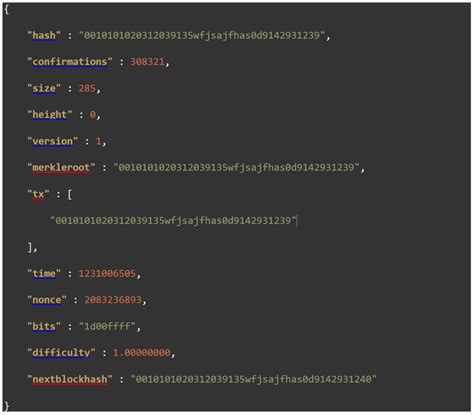The image size is (474, 415).
Task: Click the "hash" key name
Action: tap(44, 35)
